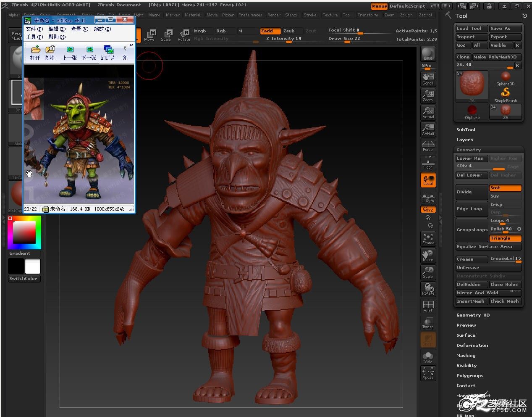Expand the Preview section
The width and height of the screenshot is (532, 417).
[x=466, y=325]
